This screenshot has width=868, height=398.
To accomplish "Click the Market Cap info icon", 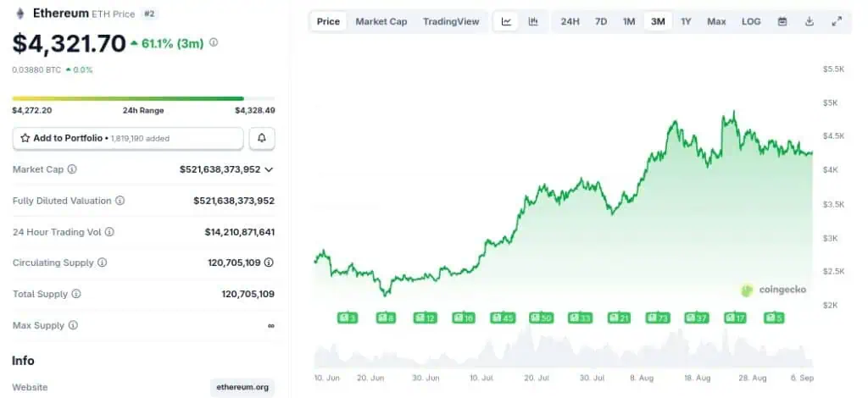I will (72, 169).
